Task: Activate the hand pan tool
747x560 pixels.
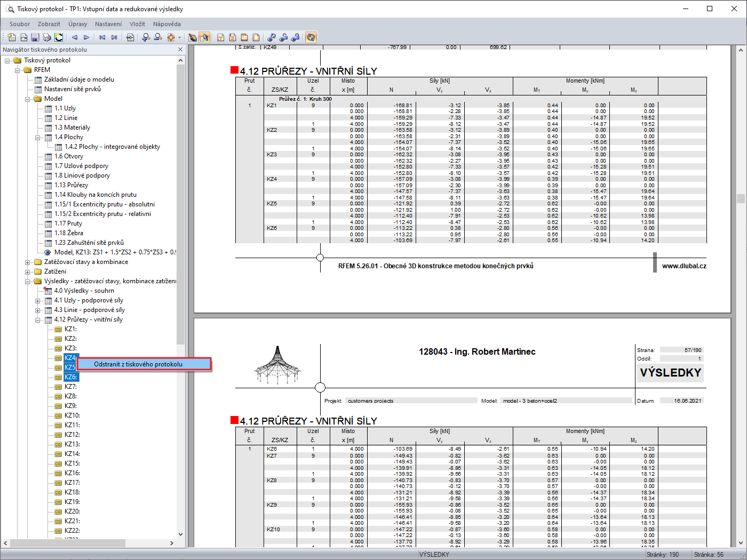Action: pos(192,37)
